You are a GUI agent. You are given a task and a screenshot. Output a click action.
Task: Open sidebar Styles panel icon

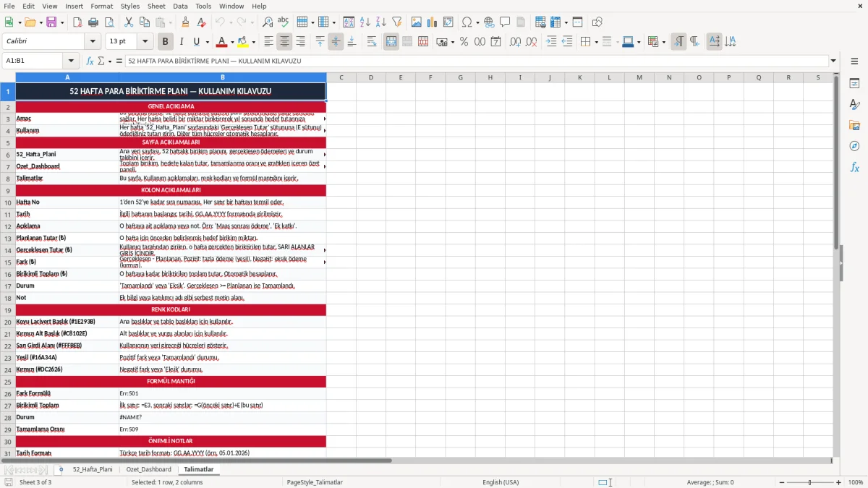pos(854,105)
